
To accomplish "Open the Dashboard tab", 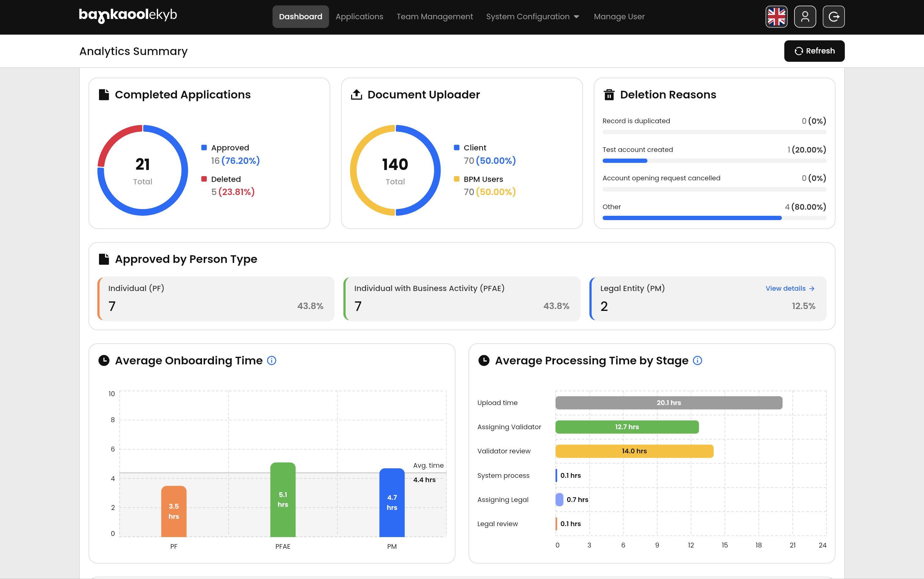I will 300,17.
